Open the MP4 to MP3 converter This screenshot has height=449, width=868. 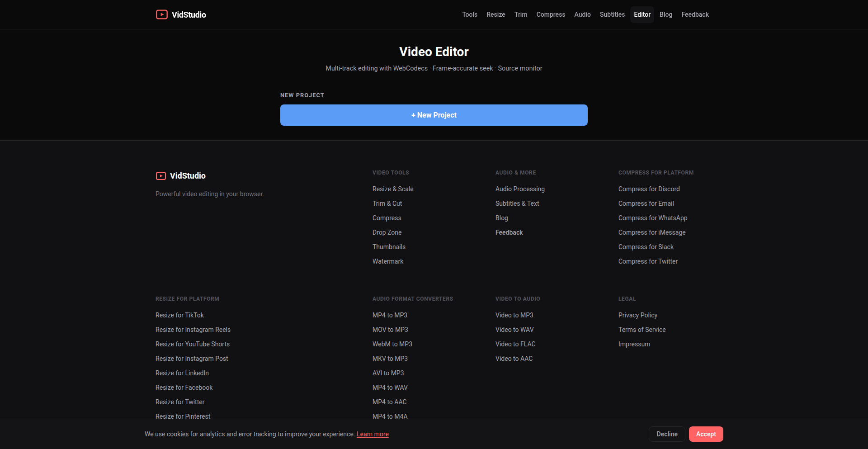(x=390, y=315)
